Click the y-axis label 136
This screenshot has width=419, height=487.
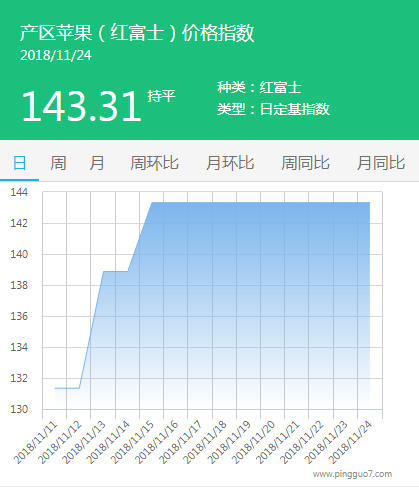coord(19,316)
